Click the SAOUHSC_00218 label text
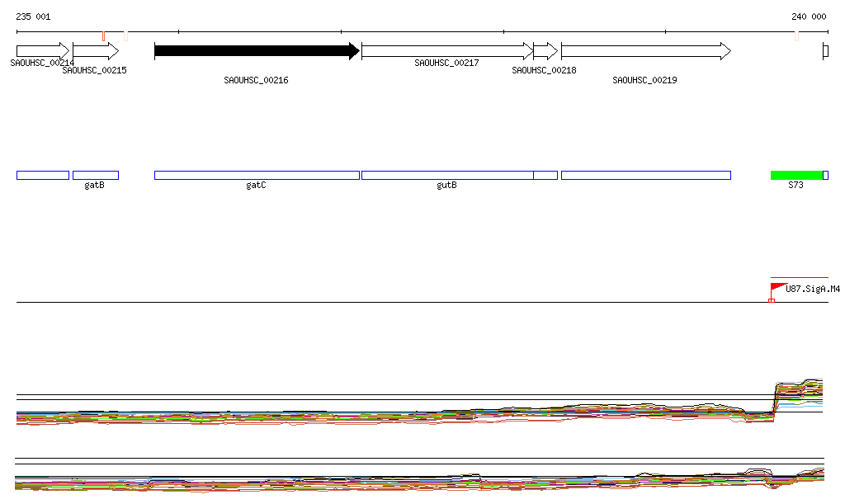Viewport: 845px width, 504px height. (544, 71)
